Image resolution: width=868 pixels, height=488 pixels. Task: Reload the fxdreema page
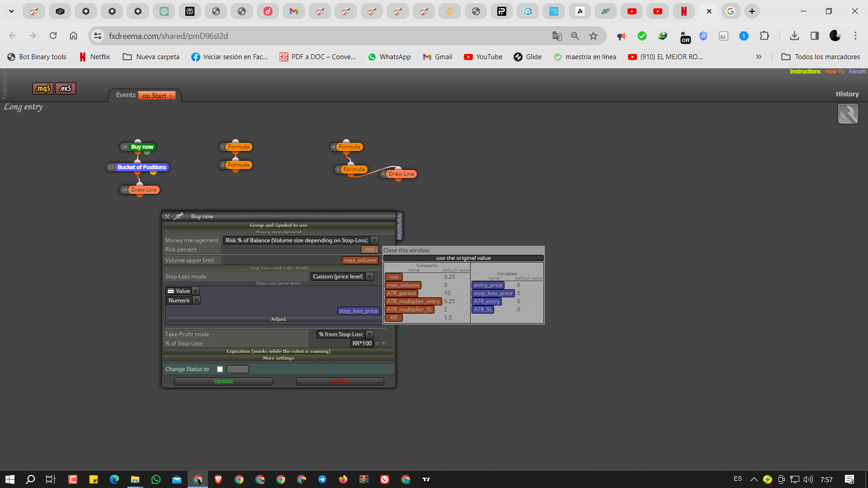(x=53, y=36)
